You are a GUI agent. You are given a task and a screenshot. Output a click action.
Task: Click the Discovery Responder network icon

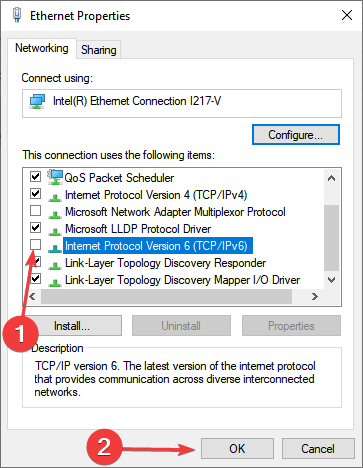coord(54,265)
